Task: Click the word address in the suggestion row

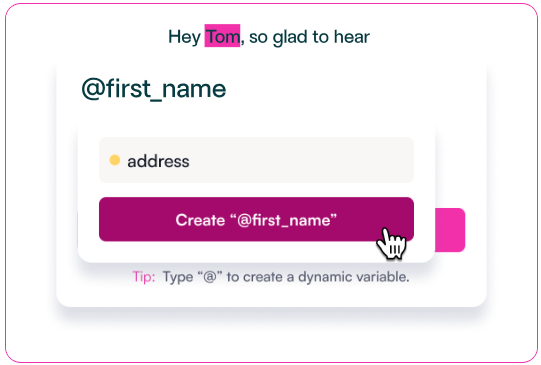Action: (158, 161)
